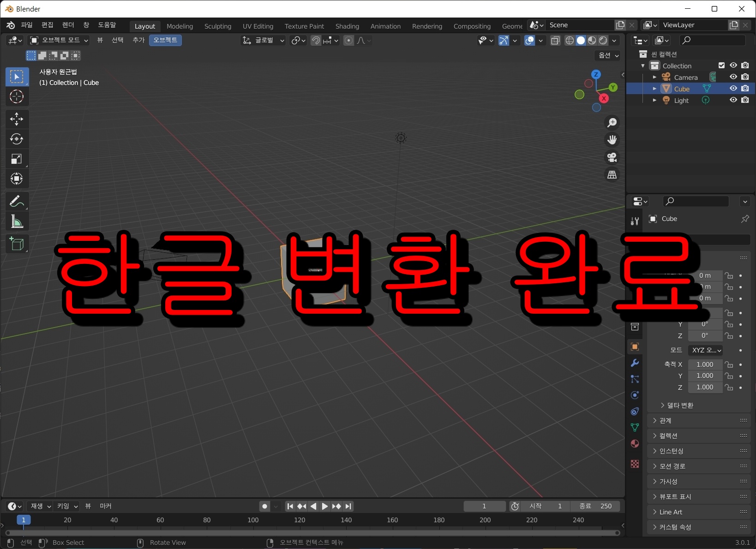Activate the Measure tool
The width and height of the screenshot is (756, 549).
pos(17,222)
